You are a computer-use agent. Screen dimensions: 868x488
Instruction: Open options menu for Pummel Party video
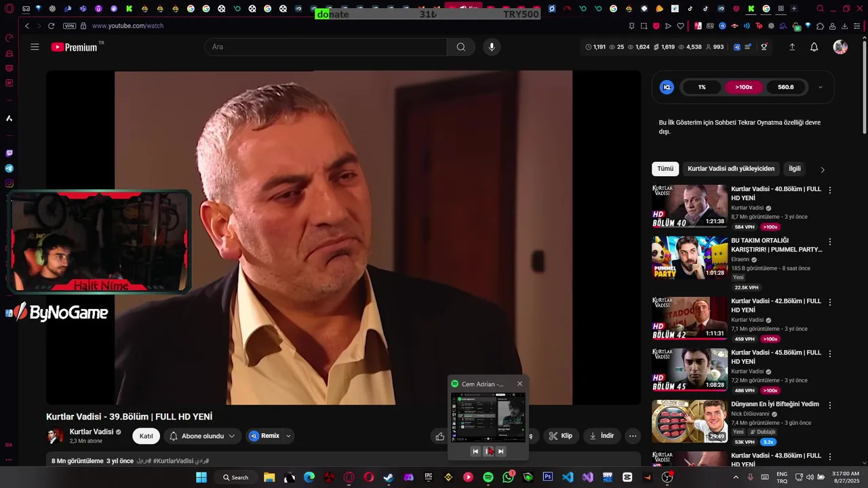click(x=830, y=242)
